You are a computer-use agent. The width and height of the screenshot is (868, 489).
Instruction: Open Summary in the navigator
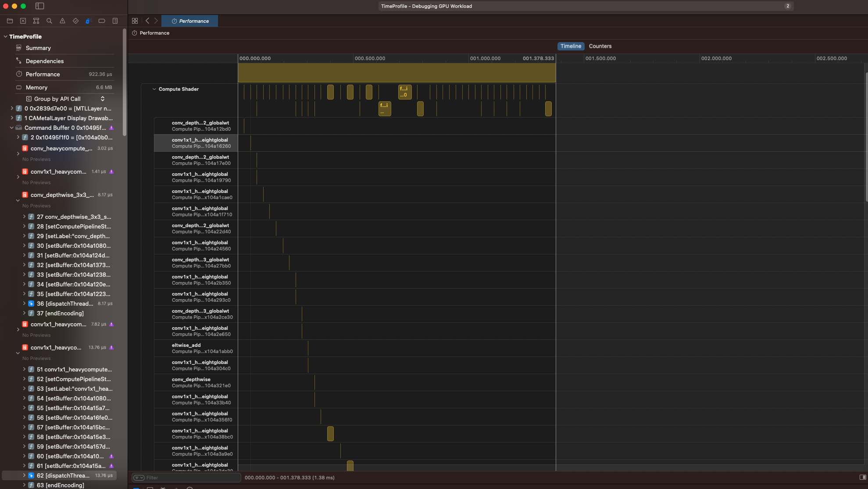38,48
